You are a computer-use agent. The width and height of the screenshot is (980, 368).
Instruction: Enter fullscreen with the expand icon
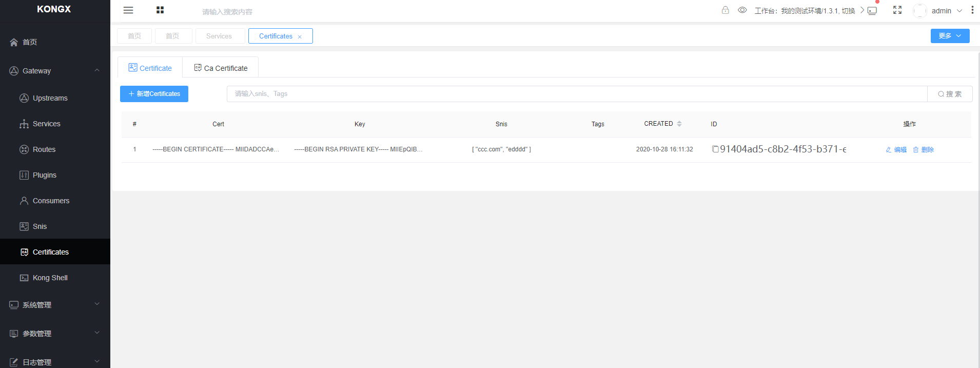point(897,10)
